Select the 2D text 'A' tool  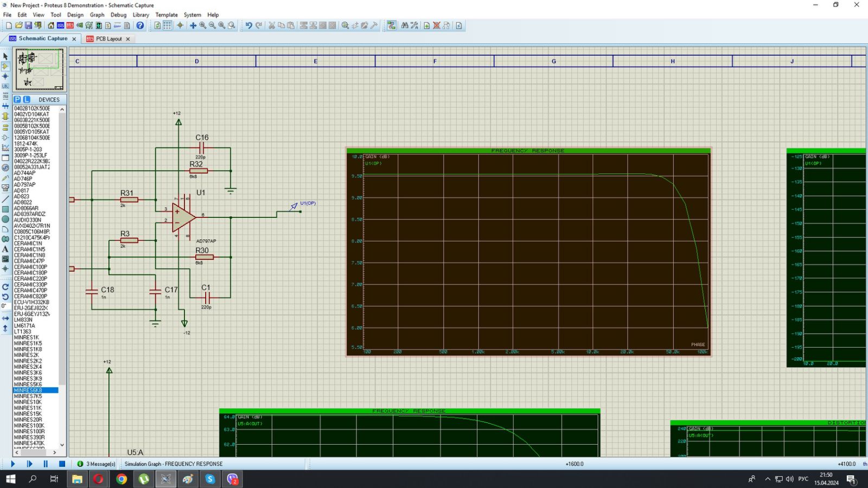(x=5, y=249)
